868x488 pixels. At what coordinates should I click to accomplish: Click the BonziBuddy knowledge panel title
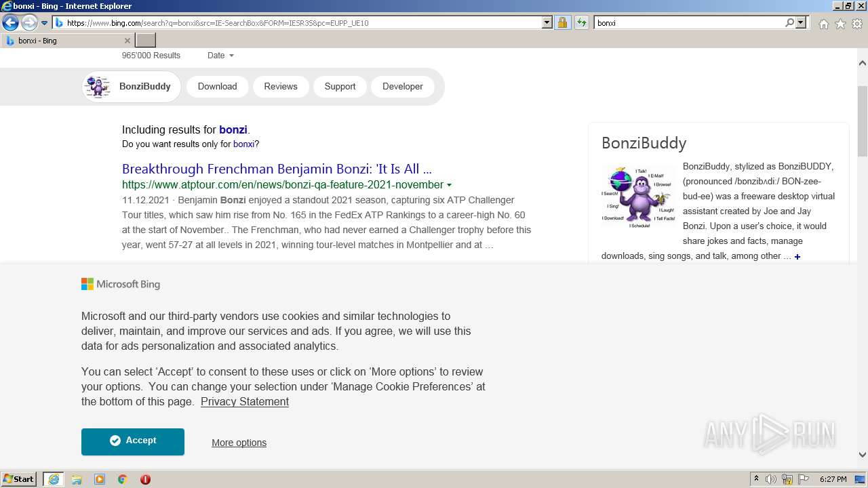click(644, 143)
